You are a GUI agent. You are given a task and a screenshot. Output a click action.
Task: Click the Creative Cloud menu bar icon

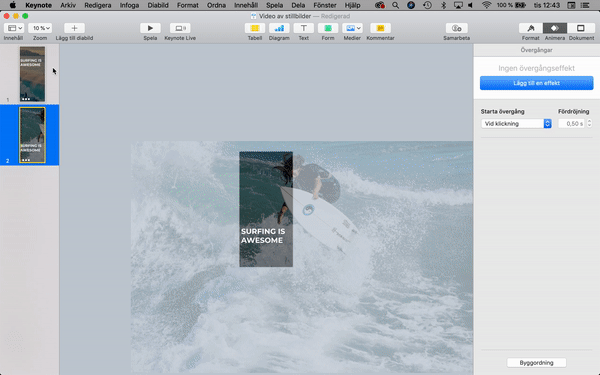(x=380, y=5)
